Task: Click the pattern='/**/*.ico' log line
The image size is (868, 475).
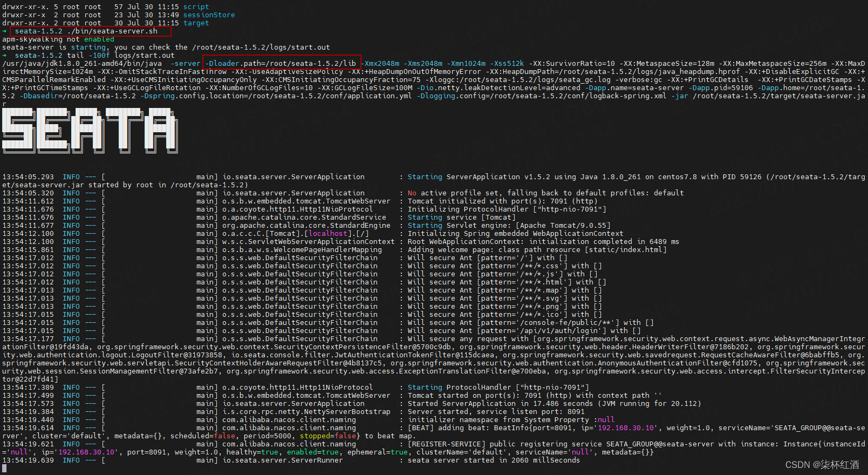Action: 302,315
